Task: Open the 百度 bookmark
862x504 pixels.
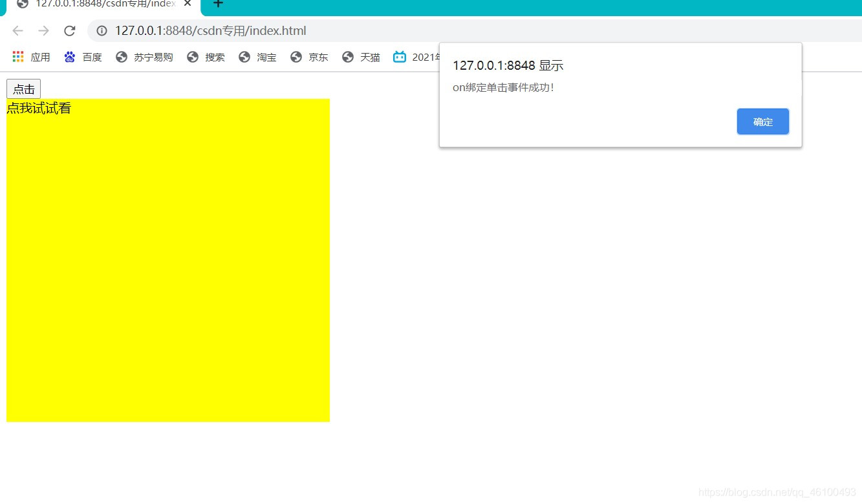Action: (x=83, y=57)
